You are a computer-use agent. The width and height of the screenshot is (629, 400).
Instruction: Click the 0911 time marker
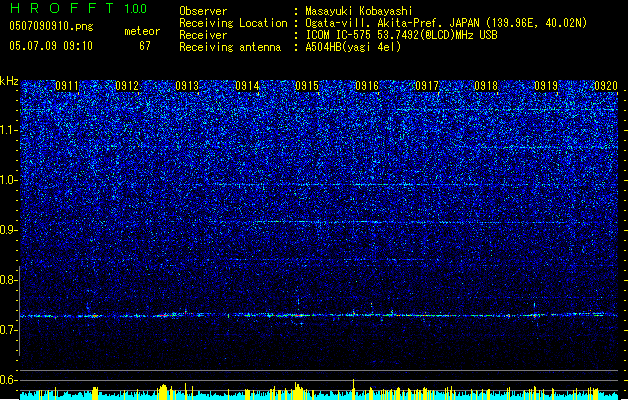(x=67, y=86)
